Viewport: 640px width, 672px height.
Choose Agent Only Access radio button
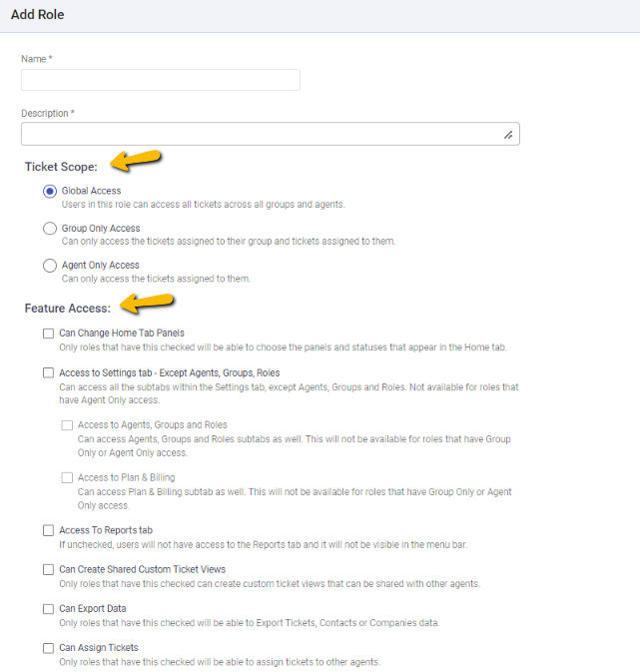coord(50,266)
